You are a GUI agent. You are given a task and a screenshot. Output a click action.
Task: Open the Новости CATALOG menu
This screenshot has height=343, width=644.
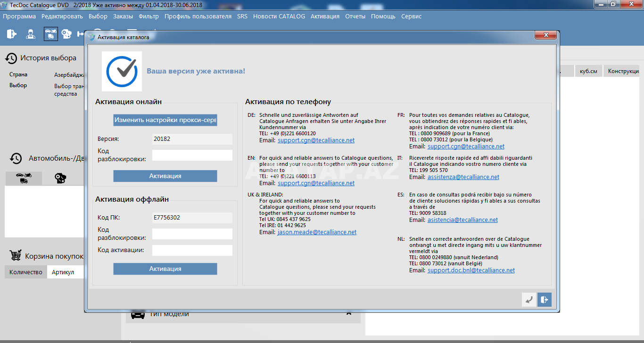click(x=279, y=16)
